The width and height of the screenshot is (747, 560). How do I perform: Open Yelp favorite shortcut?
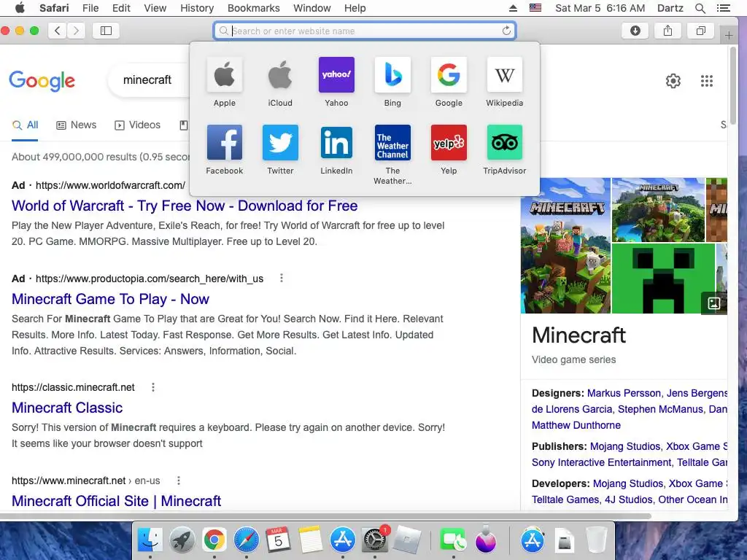pyautogui.click(x=449, y=143)
